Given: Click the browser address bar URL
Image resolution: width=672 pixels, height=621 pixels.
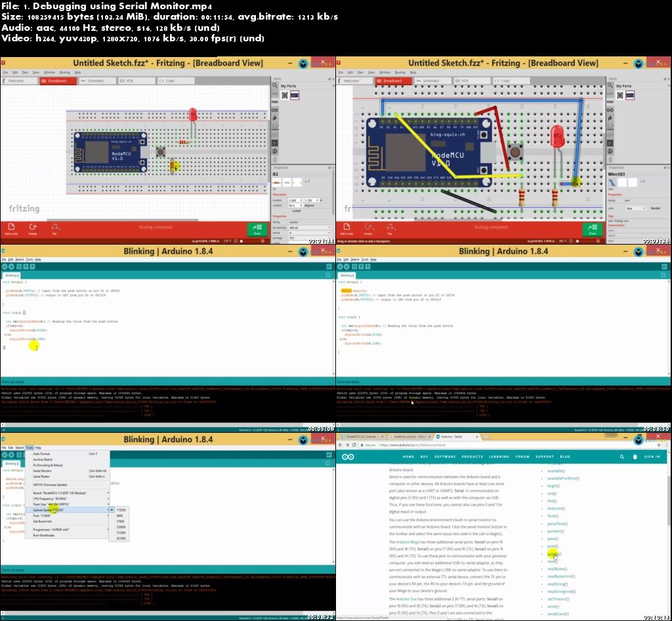Looking at the screenshot, I should [412, 445].
